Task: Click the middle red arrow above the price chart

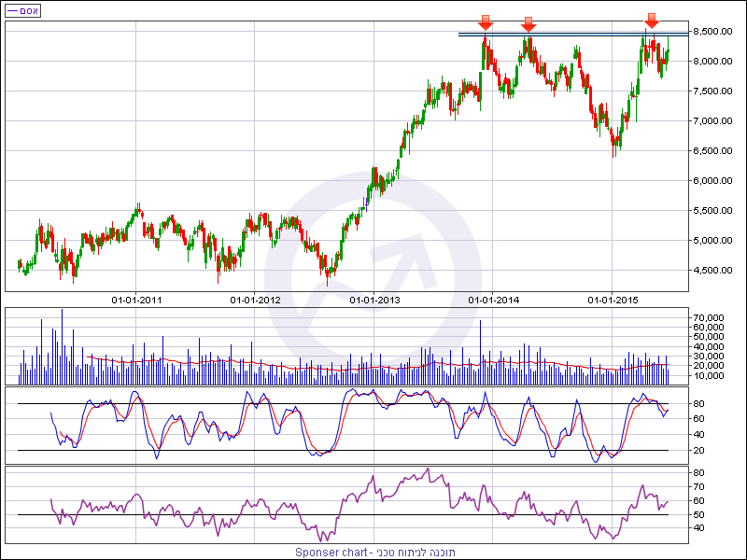Action: (x=528, y=23)
